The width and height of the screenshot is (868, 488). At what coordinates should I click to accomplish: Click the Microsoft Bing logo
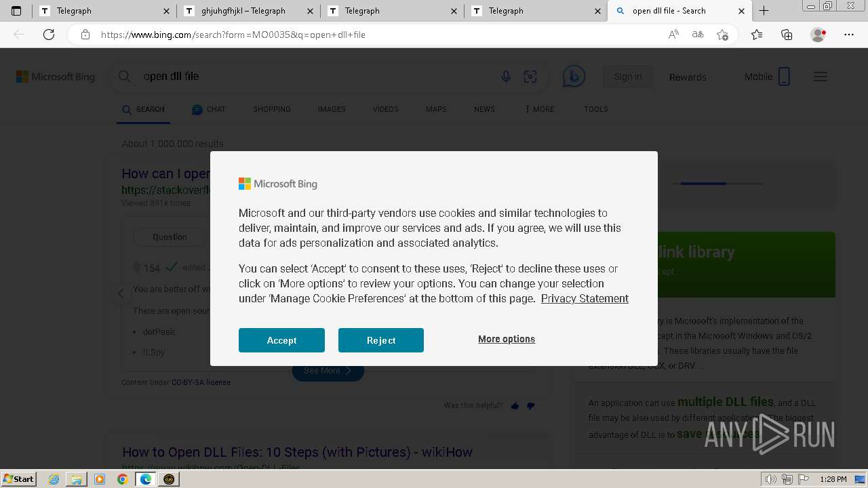56,77
